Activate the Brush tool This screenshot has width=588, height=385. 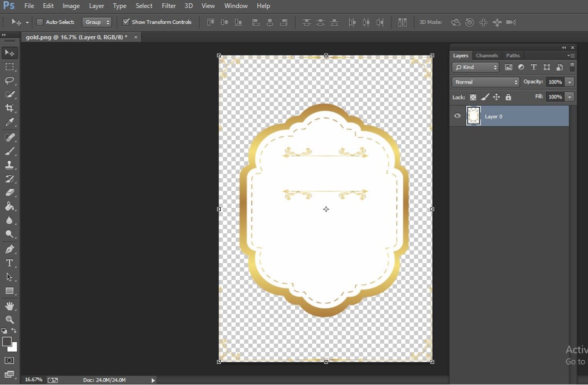click(10, 151)
